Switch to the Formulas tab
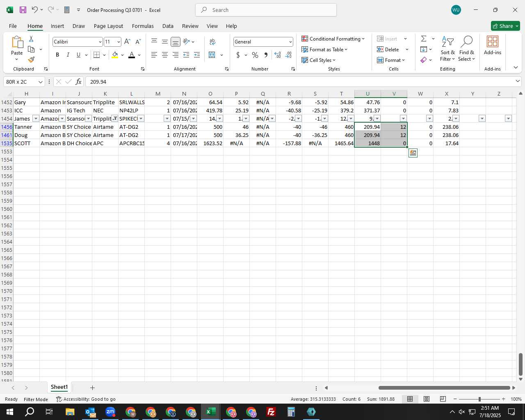 pos(143,26)
